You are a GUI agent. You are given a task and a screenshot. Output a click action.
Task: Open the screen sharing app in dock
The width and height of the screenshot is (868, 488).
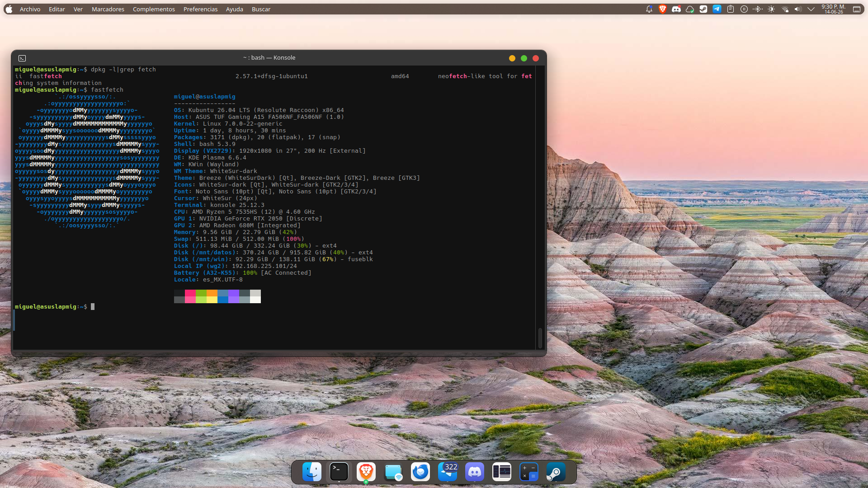pyautogui.click(x=393, y=472)
